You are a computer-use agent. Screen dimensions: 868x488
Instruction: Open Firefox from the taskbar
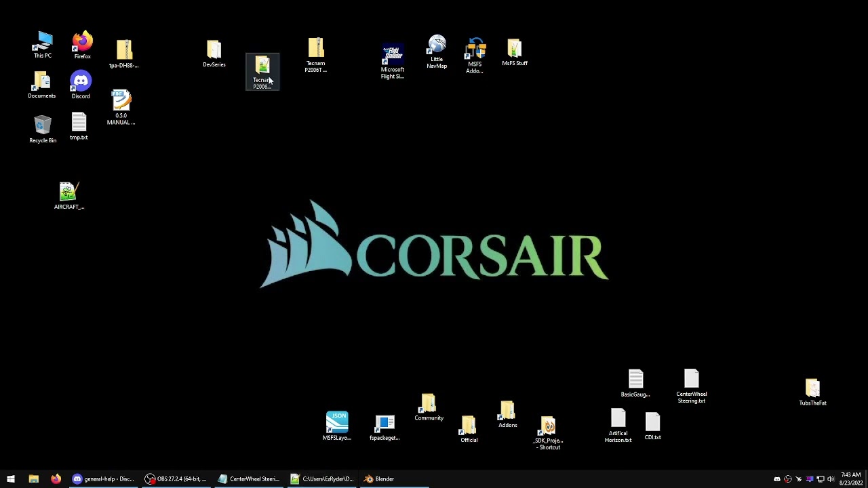(56, 479)
